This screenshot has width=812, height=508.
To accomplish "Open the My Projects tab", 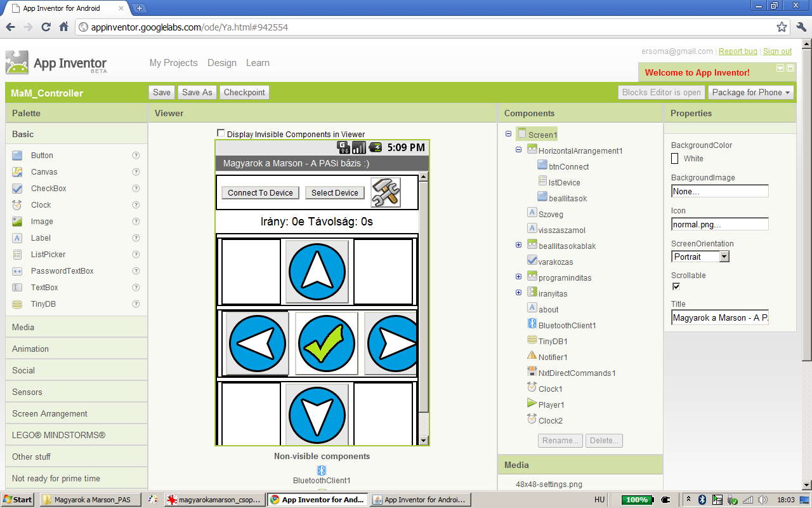I will click(173, 63).
